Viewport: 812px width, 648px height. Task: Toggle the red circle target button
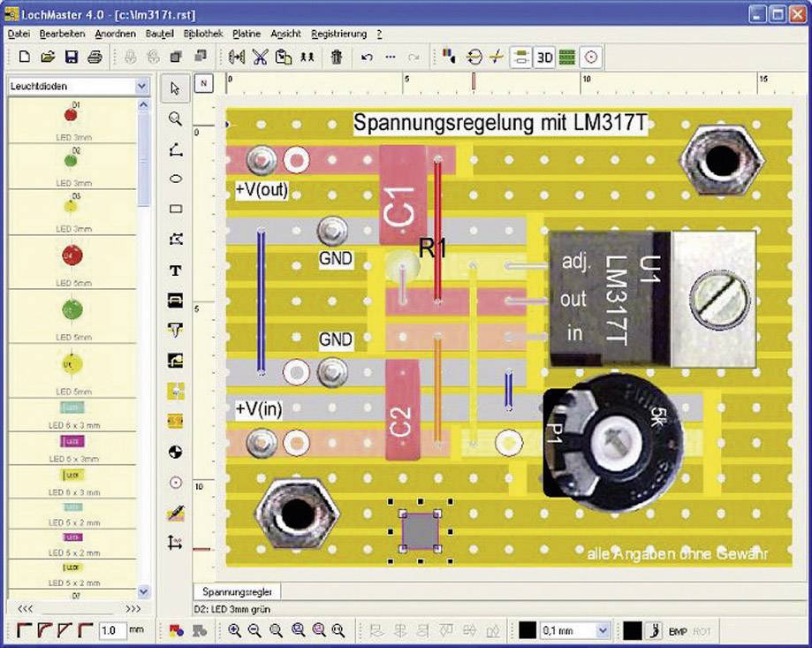coord(591,57)
